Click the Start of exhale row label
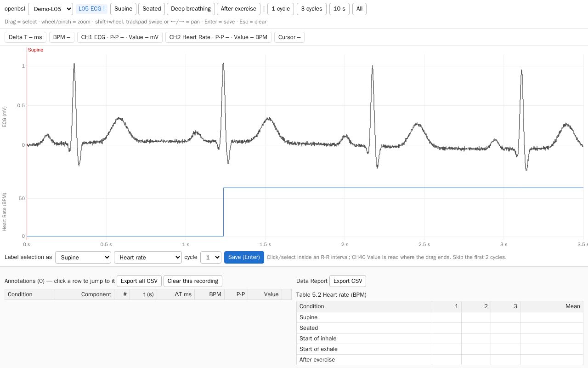Image resolution: width=588 pixels, height=368 pixels. [318, 349]
